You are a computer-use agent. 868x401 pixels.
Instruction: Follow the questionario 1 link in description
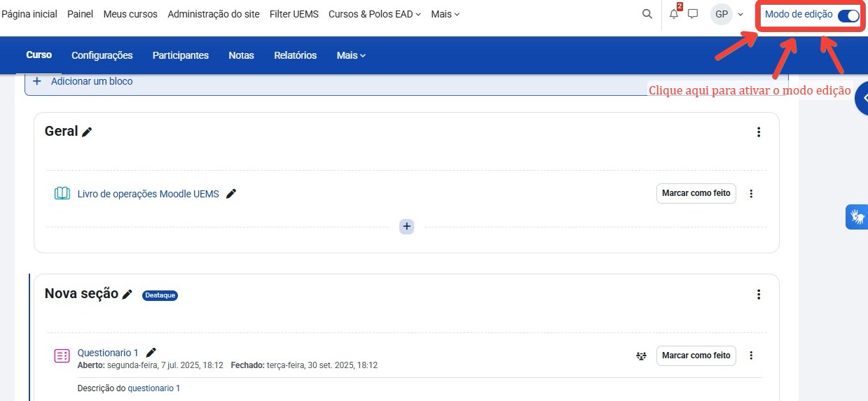153,388
